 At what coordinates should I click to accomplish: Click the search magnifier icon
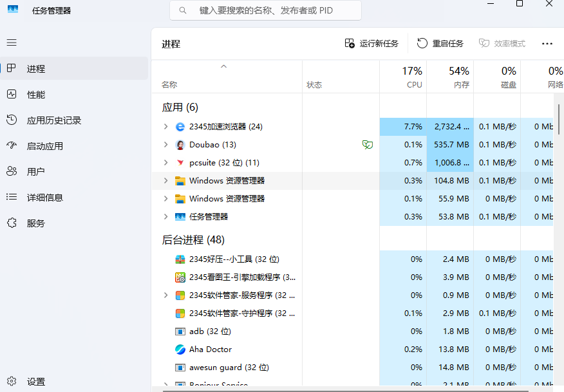coord(183,10)
